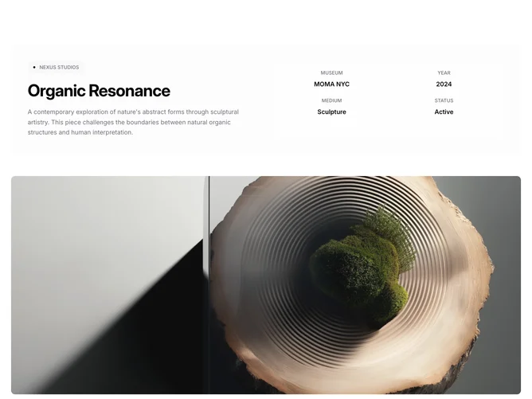This screenshot has width=532, height=399.
Task: Select the MUSEUM field label
Action: [x=331, y=72]
